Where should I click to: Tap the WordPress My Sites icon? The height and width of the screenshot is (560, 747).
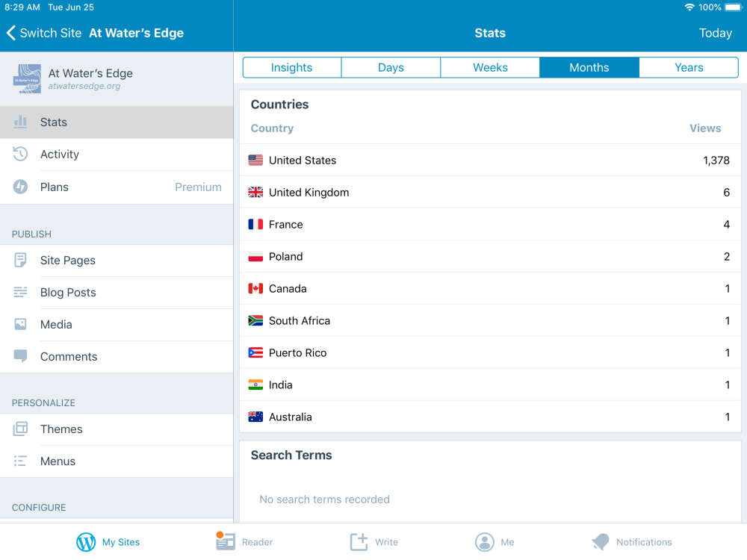click(87, 542)
